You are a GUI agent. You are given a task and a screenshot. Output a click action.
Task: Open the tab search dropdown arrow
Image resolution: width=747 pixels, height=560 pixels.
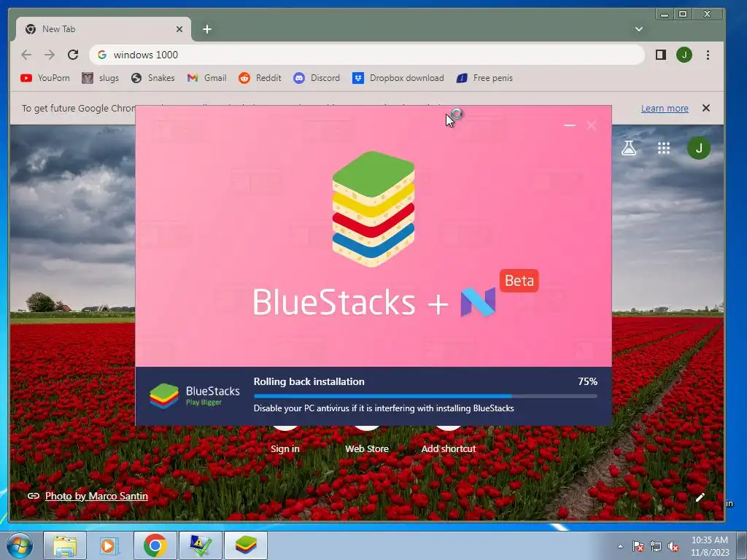coord(639,29)
